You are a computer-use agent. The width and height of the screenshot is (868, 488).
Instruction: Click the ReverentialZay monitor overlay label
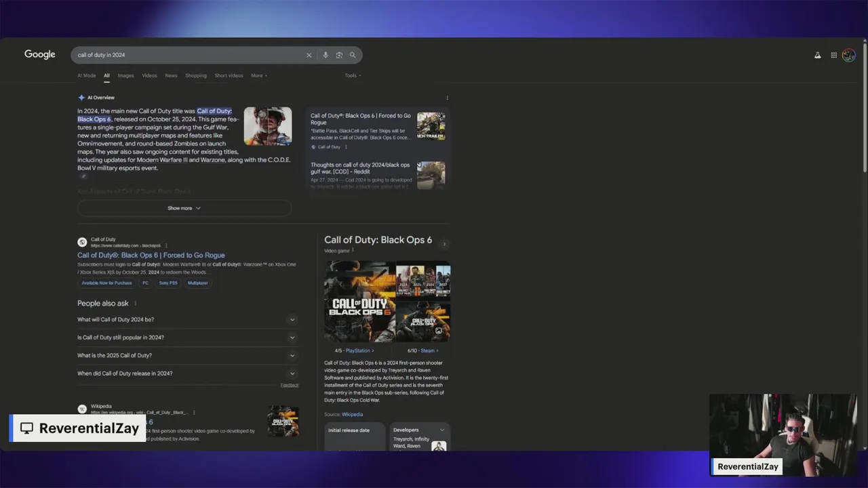tap(79, 428)
